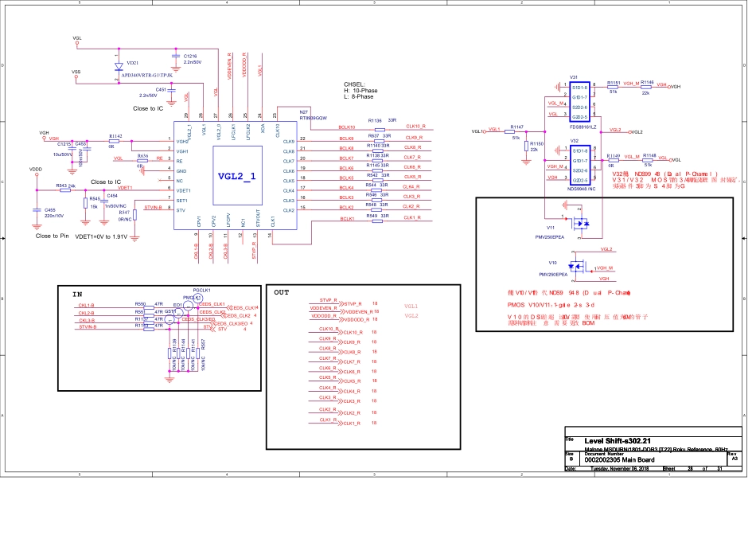Select the OUT block title
The width and height of the screenshot is (756, 535).
click(x=282, y=292)
